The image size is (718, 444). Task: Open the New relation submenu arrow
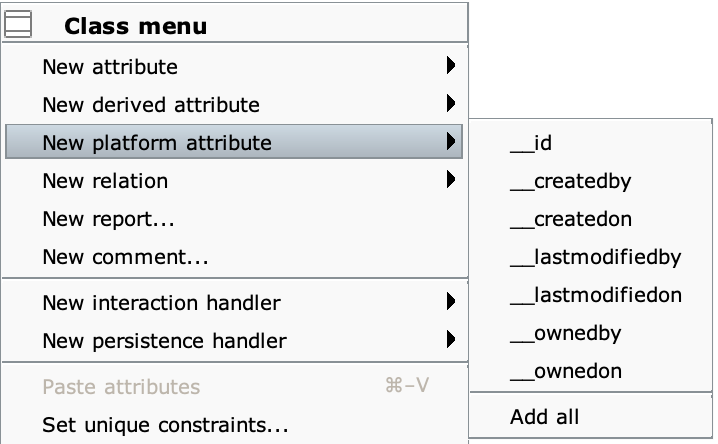pyautogui.click(x=451, y=179)
